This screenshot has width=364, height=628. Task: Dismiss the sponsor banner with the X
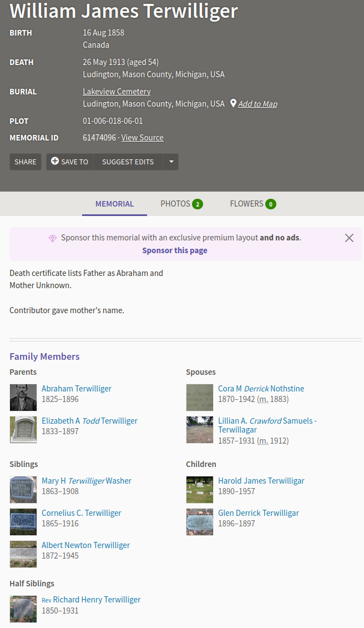349,238
